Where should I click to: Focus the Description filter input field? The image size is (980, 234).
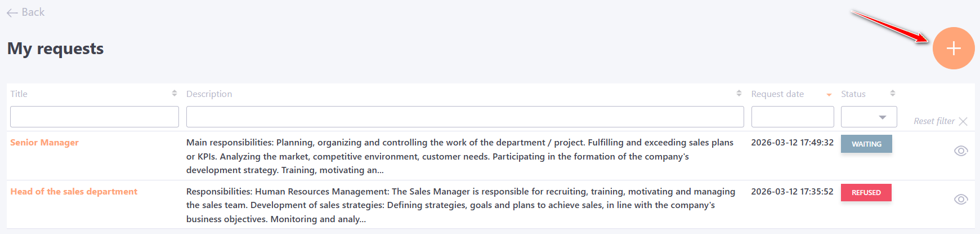coord(465,117)
